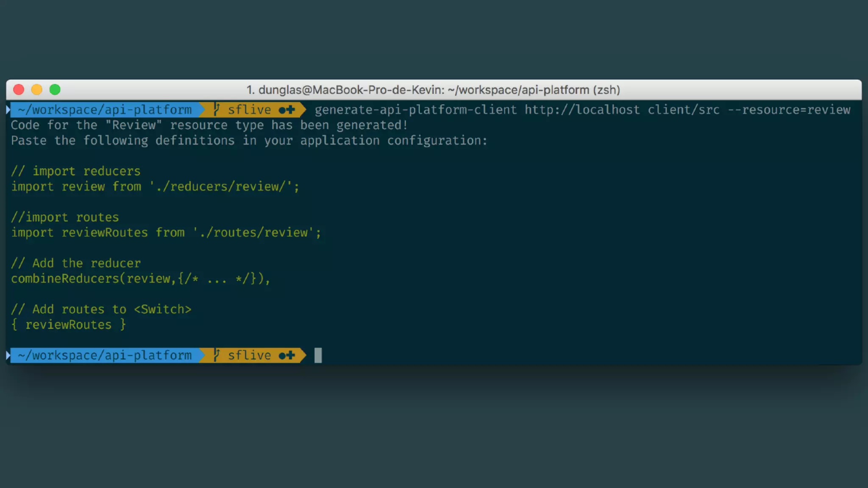Click the bottom ~/workspace/api-platform blue path segment
Viewport: 868px width, 488px height.
pyautogui.click(x=105, y=355)
